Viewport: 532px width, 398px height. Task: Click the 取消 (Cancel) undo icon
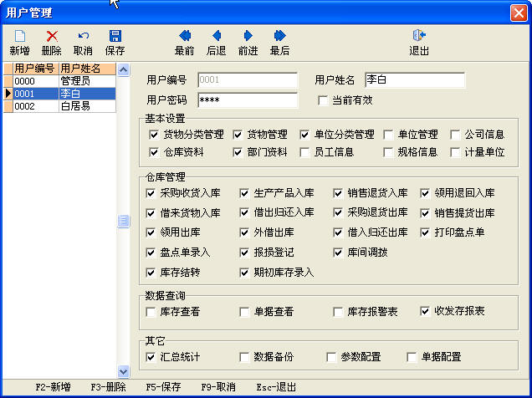tap(83, 36)
